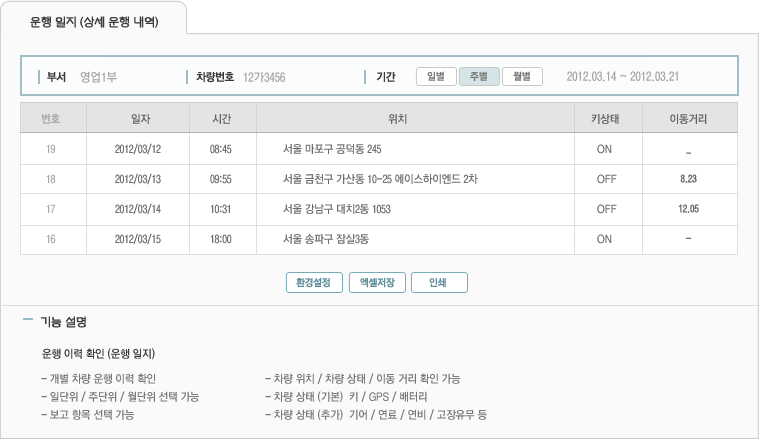Viewport: 760px width, 439px height.
Task: Click the date 2012/03/12
Action: (138, 149)
